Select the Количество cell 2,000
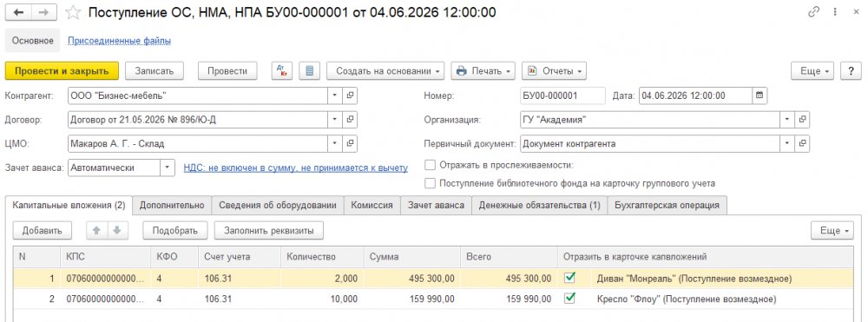Viewport: 868px width, 322px height. coord(322,279)
